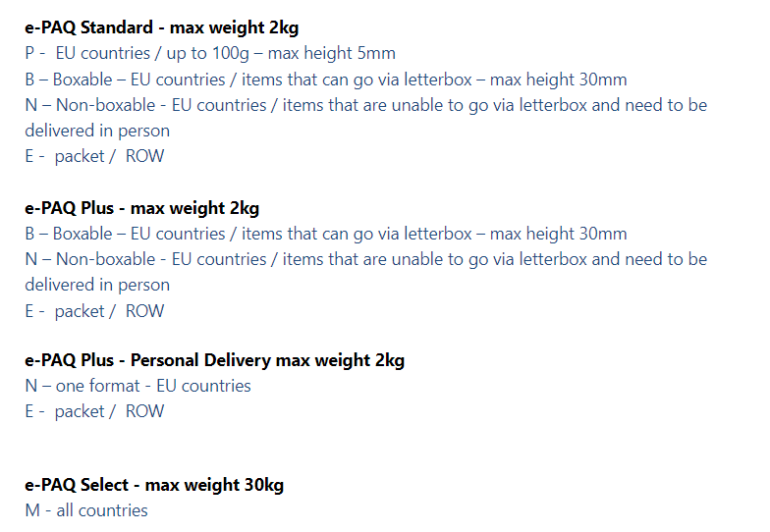Click "max height 30mm" in the e-PAQ Plus section
Viewport: 770px width, 532px height.
[558, 234]
